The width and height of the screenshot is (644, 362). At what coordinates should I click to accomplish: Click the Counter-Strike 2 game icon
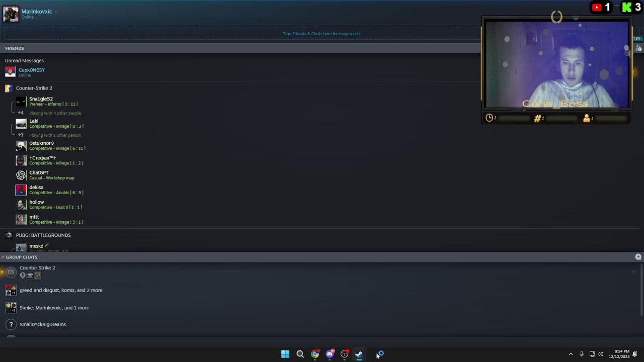(x=8, y=88)
